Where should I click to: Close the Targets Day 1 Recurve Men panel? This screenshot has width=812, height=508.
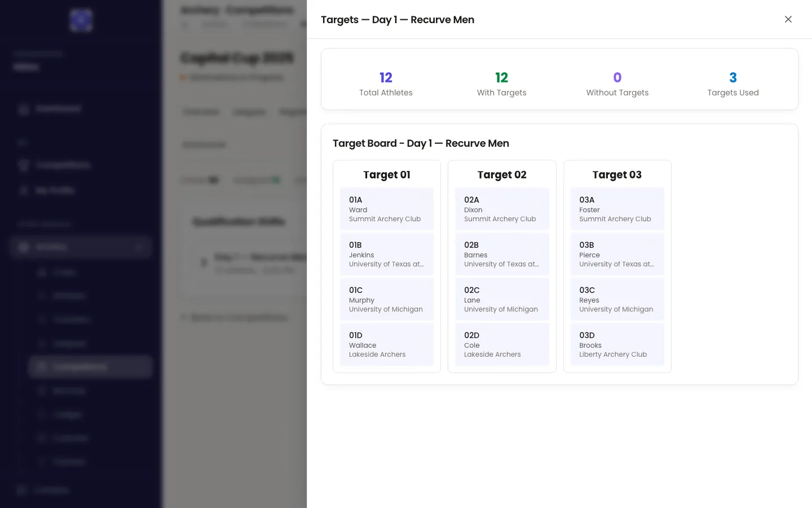pos(788,19)
